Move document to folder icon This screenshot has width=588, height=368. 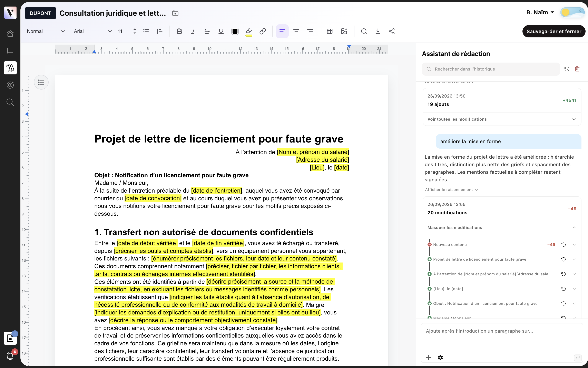(x=175, y=13)
